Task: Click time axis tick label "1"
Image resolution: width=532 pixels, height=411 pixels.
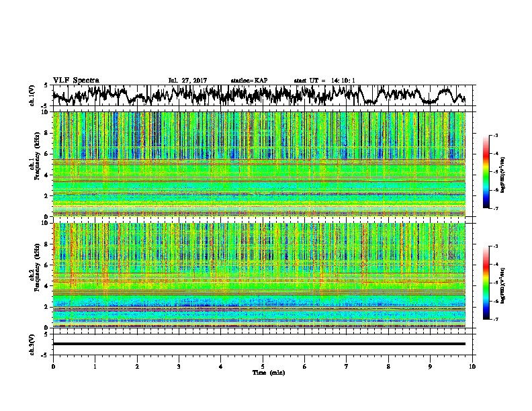Action: point(95,367)
